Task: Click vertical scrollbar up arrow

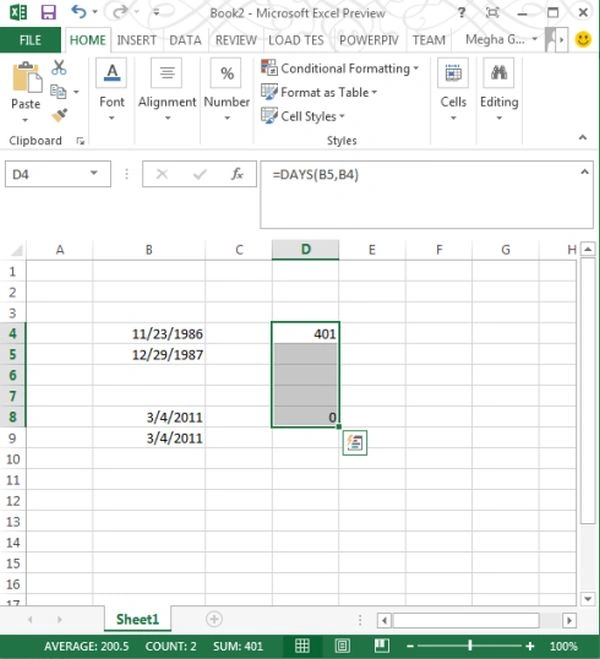Action: (x=587, y=250)
